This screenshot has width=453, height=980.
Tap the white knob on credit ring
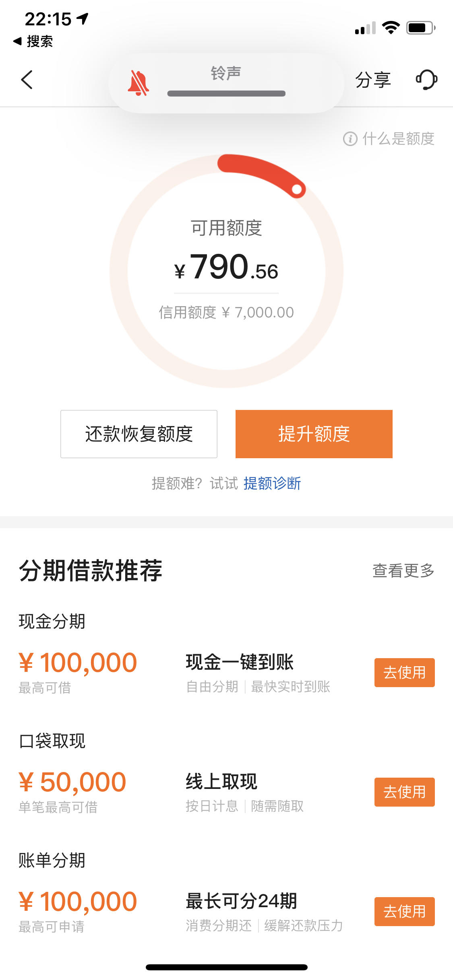[x=297, y=189]
